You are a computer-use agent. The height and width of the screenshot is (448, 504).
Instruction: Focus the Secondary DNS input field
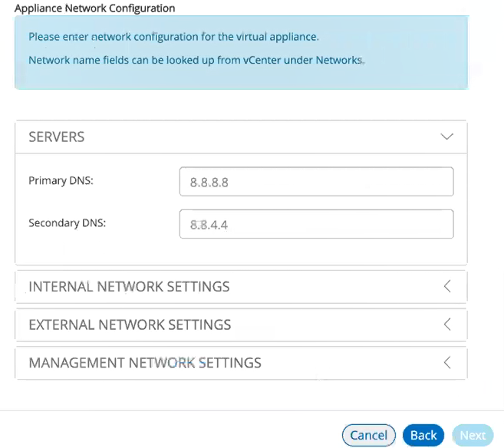pyautogui.click(x=316, y=224)
